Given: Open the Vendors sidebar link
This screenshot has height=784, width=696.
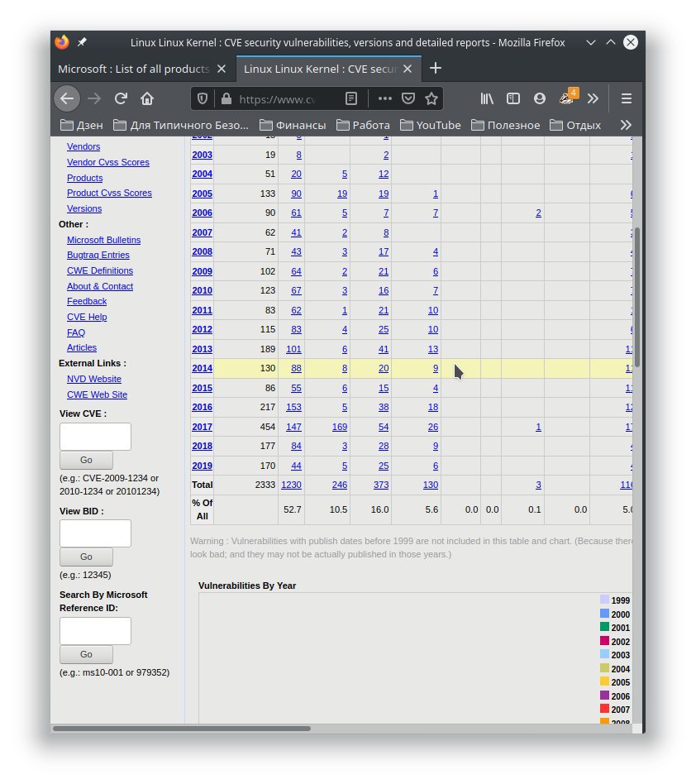Looking at the screenshot, I should [83, 146].
